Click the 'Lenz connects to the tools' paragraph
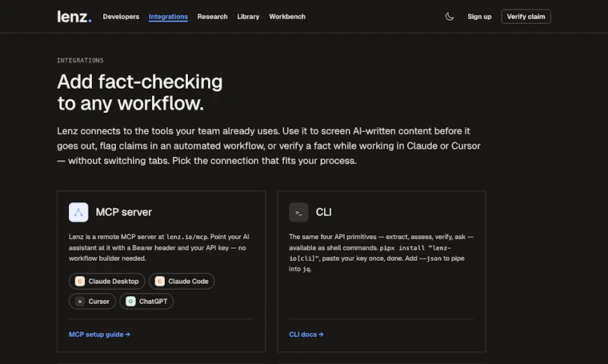This screenshot has width=608, height=364. click(x=269, y=146)
